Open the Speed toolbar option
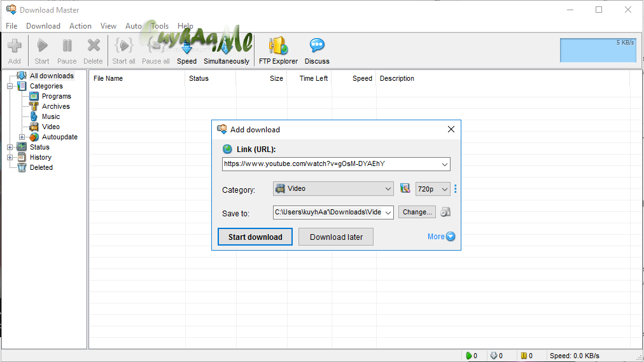Viewport: 644px width, 362px height. pyautogui.click(x=187, y=51)
